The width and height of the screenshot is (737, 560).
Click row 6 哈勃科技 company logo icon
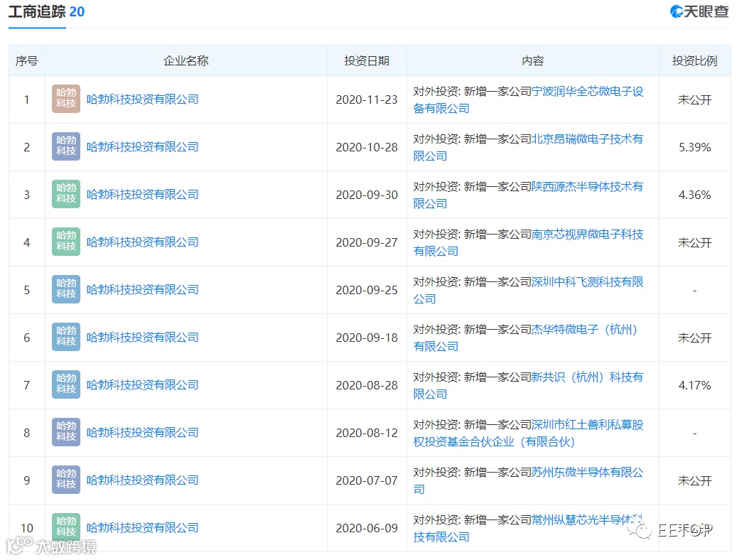[x=66, y=337]
